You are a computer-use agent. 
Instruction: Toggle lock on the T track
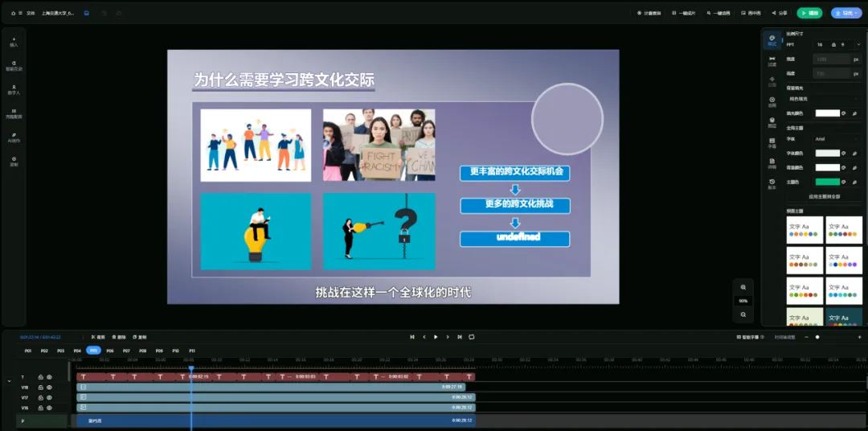(x=41, y=377)
